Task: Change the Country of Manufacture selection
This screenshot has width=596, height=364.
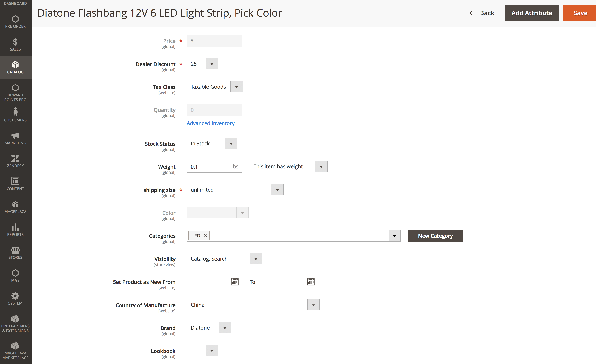Action: (314, 305)
